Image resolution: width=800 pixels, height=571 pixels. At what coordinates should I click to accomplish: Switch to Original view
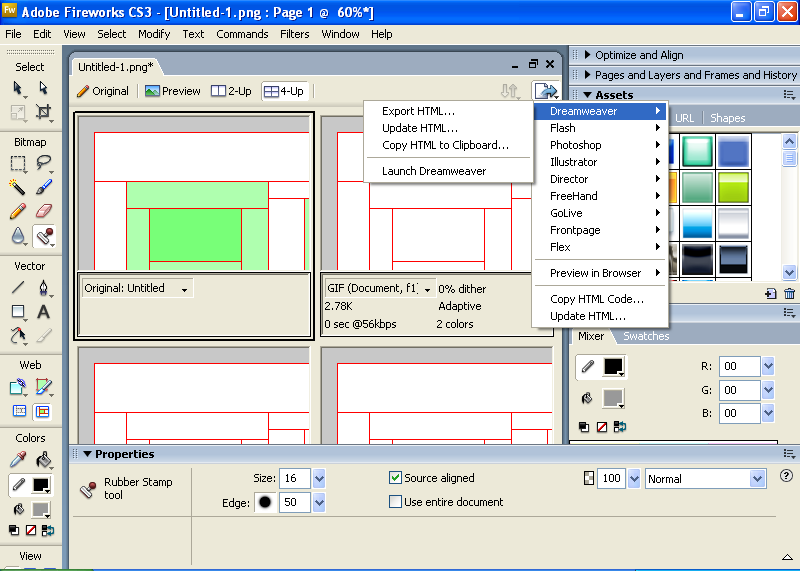(103, 91)
